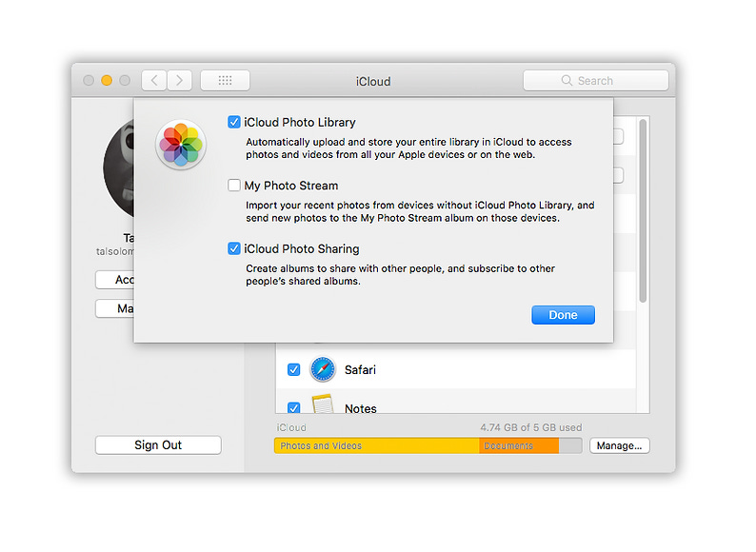This screenshot has height=552, width=756.
Task: Go back with the left chevron button
Action: point(154,80)
